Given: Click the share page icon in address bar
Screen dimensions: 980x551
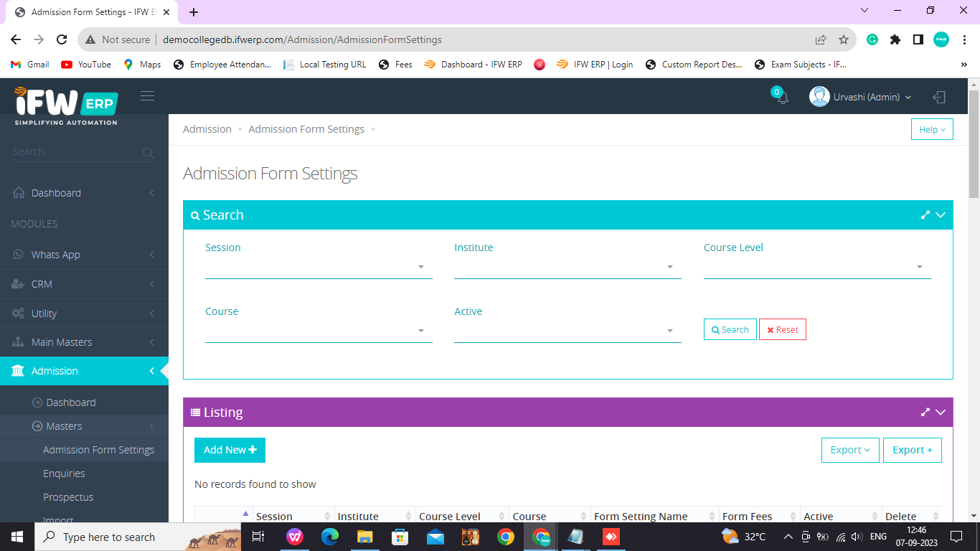Looking at the screenshot, I should point(821,39).
